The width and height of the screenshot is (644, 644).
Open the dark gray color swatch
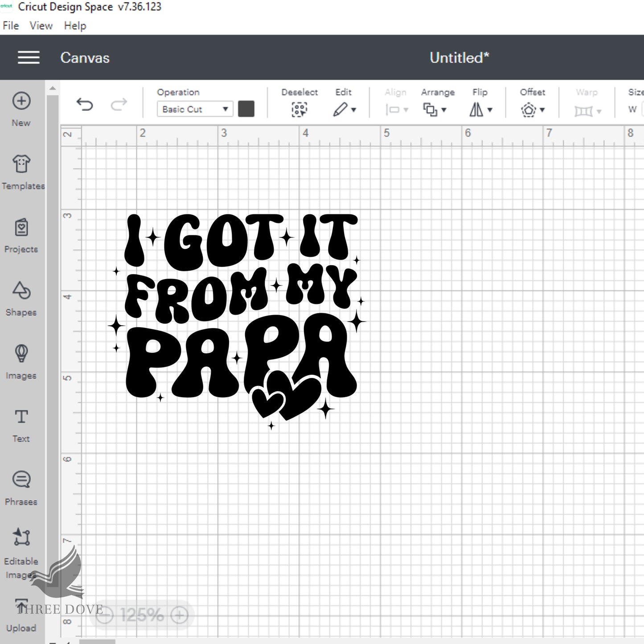pyautogui.click(x=246, y=109)
